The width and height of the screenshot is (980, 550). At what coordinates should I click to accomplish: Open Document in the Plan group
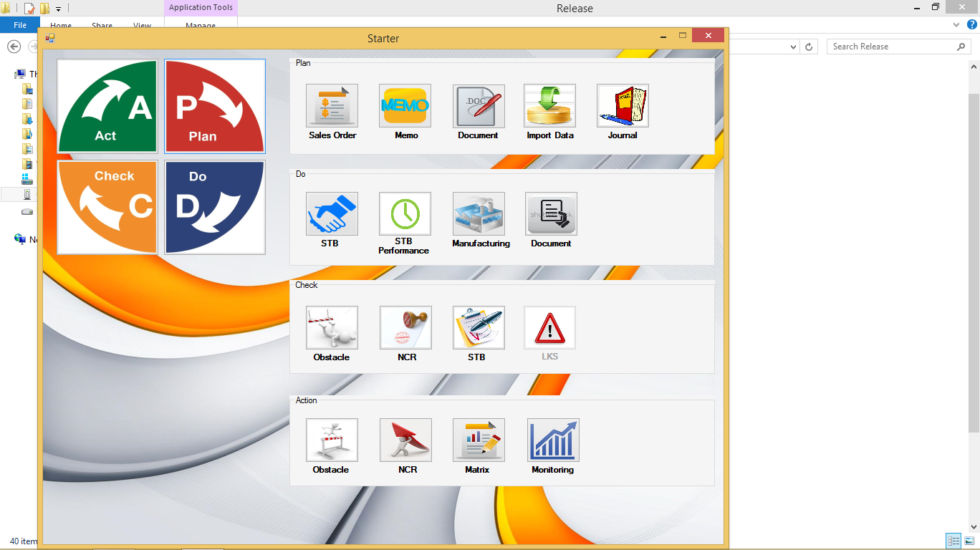[479, 106]
